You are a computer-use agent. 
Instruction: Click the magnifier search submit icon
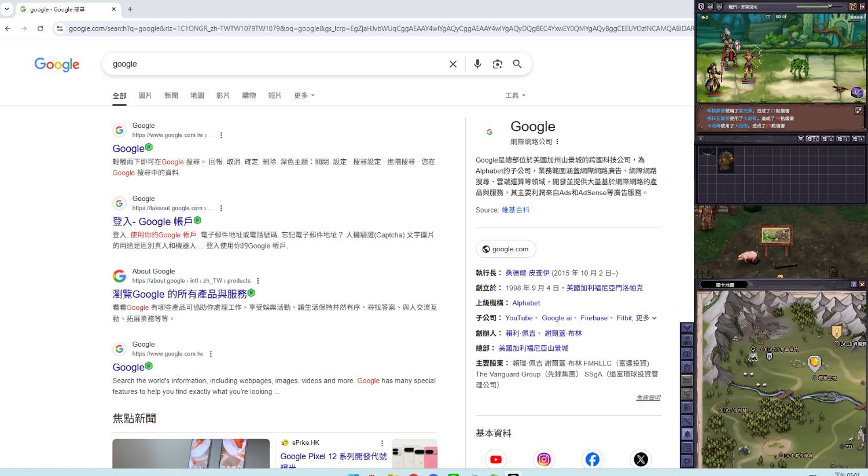[517, 64]
